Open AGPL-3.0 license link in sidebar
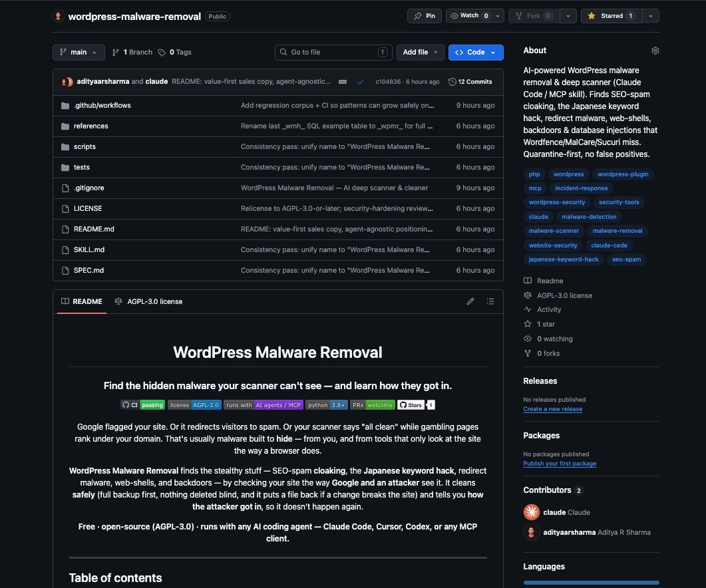The height and width of the screenshot is (588, 706). click(x=558, y=295)
